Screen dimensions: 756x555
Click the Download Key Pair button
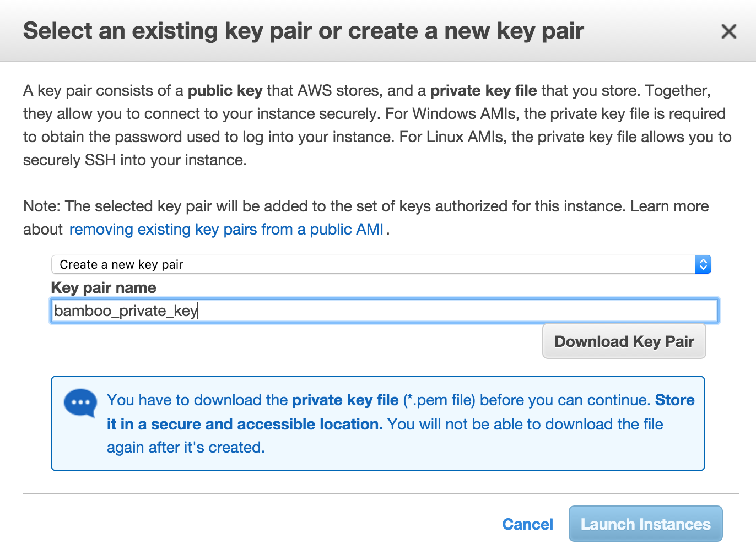click(x=624, y=341)
